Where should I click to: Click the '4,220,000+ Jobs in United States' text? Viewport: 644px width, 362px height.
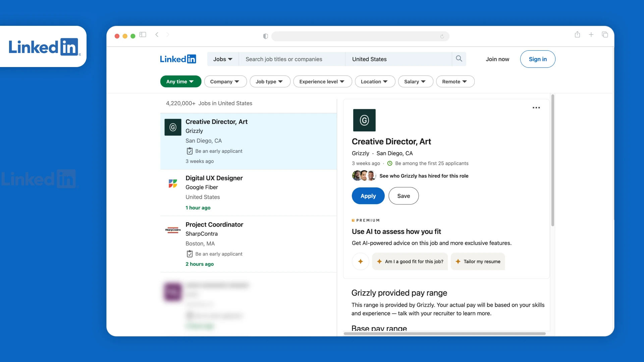point(209,103)
